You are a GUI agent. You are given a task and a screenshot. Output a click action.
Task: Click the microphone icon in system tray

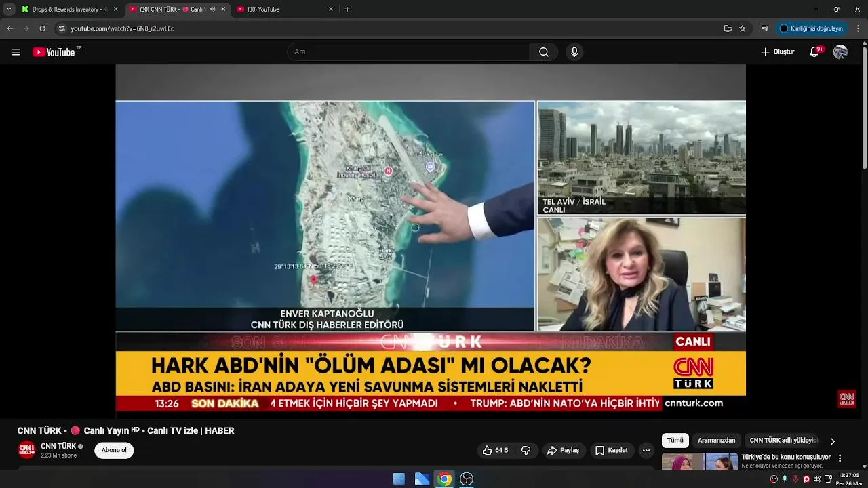click(785, 479)
